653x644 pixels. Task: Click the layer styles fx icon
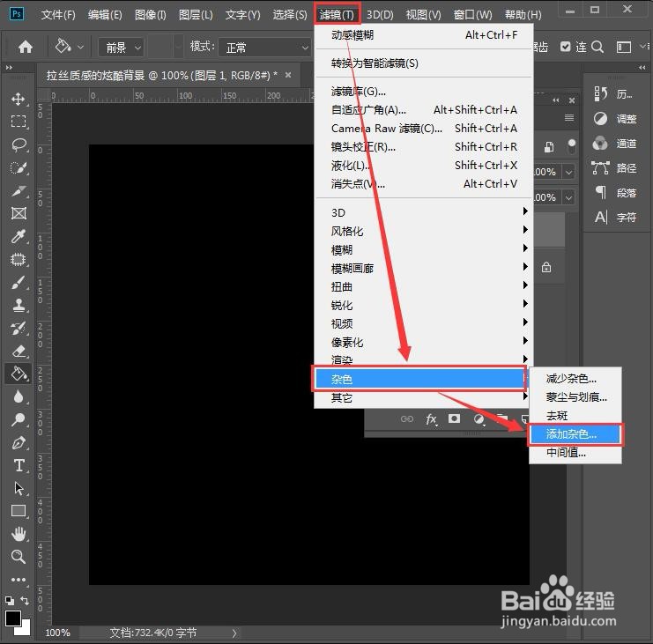tap(432, 419)
